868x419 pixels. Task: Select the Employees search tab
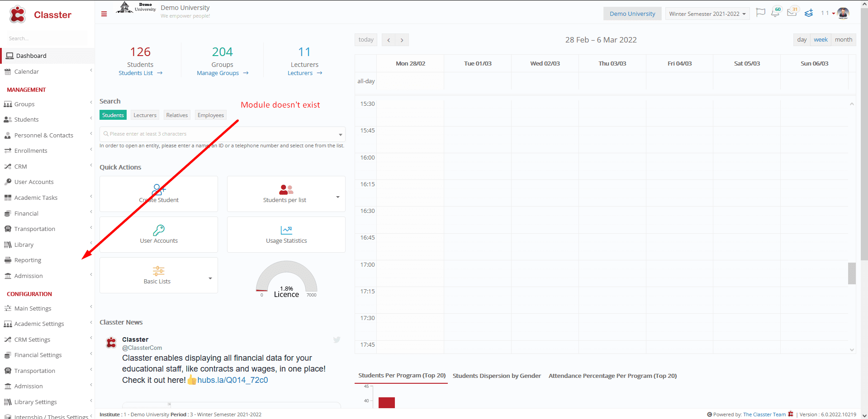point(211,115)
